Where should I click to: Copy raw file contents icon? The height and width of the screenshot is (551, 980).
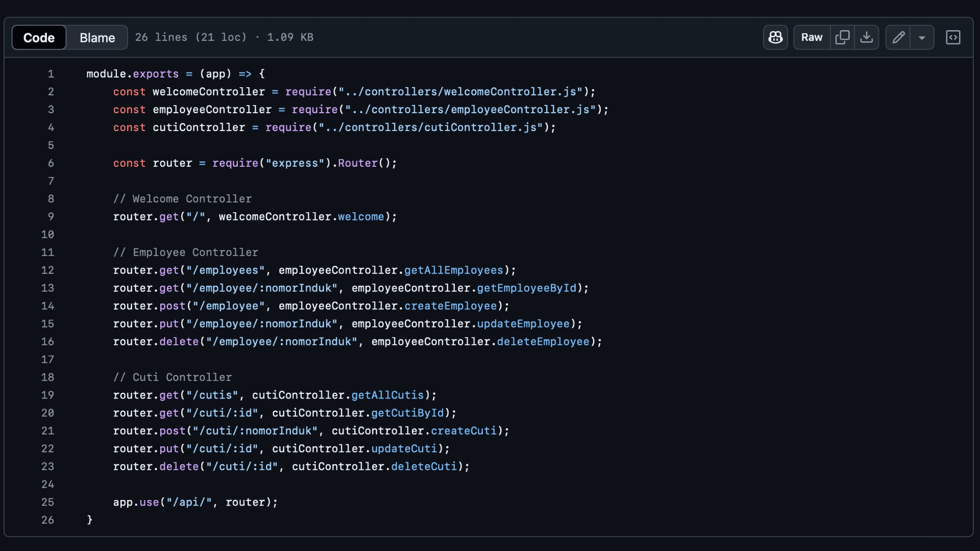[x=842, y=37]
